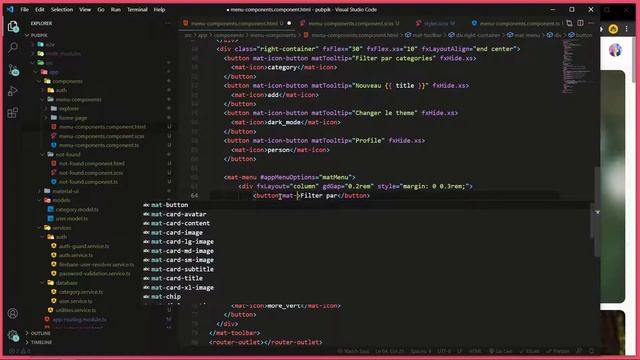Open the View menu
The width and height of the screenshot is (640, 360).
point(85,9)
